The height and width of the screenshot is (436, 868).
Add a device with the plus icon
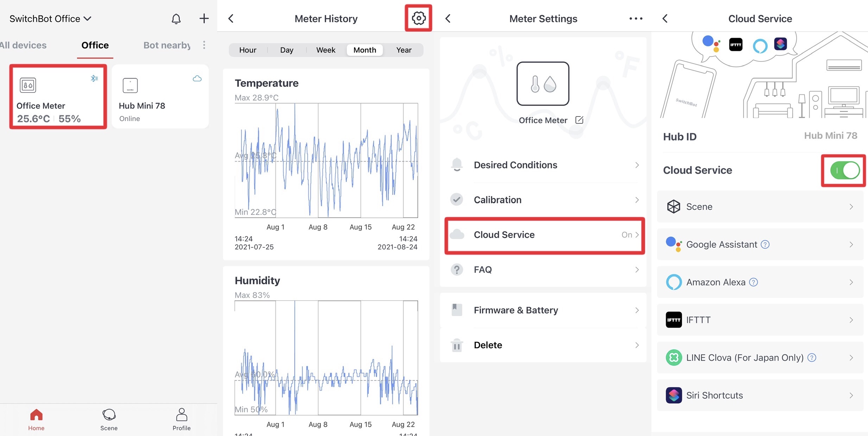tap(204, 18)
